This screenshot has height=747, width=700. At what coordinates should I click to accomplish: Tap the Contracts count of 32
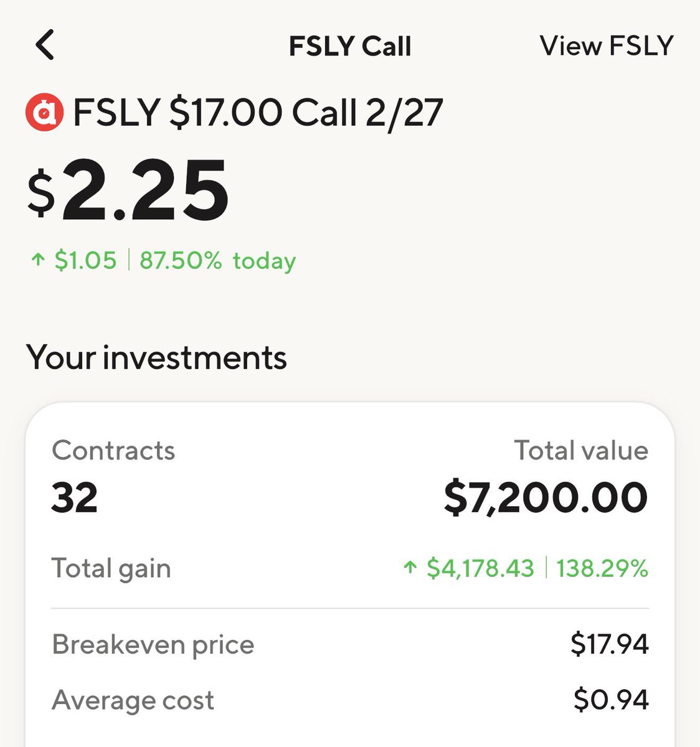[x=75, y=497]
